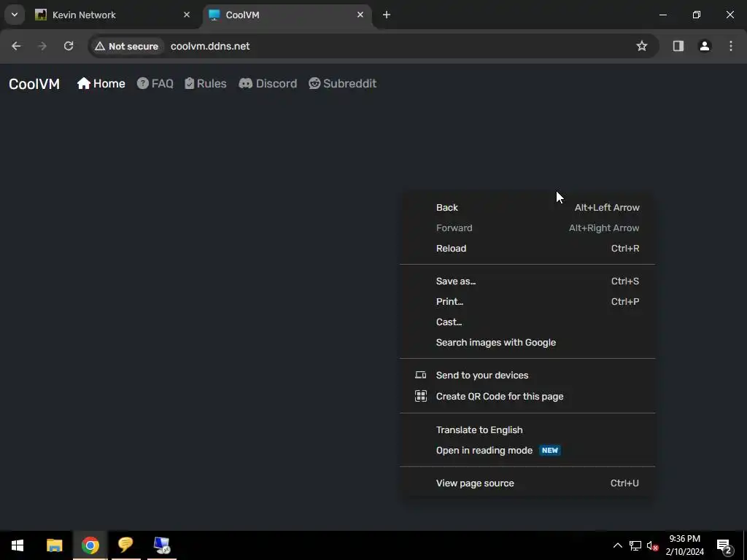Image resolution: width=747 pixels, height=560 pixels.
Task: Open a new tab with plus button
Action: (387, 15)
